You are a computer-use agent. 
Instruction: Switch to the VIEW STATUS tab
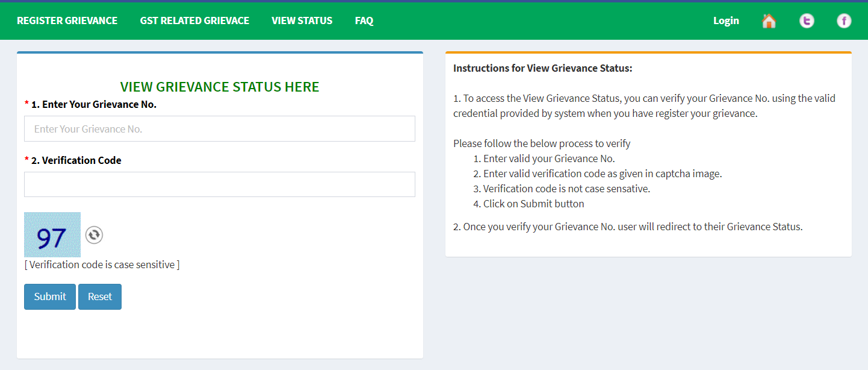tap(302, 20)
